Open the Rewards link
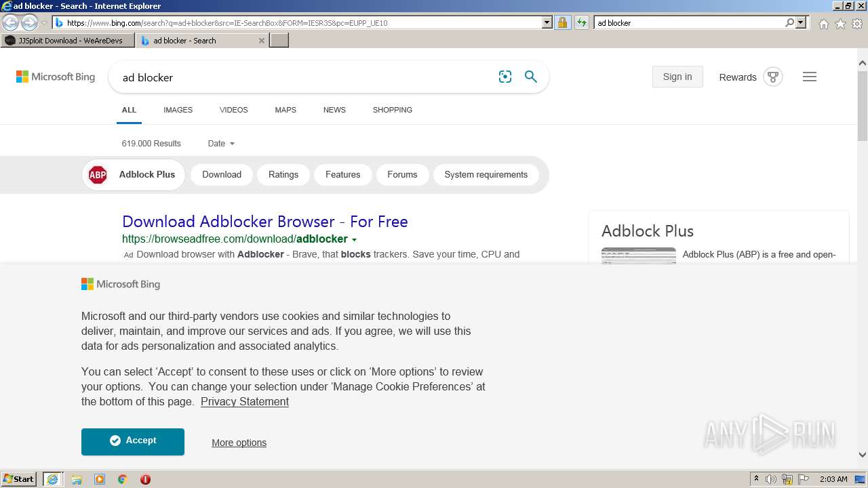The height and width of the screenshot is (488, 868). pos(738,77)
